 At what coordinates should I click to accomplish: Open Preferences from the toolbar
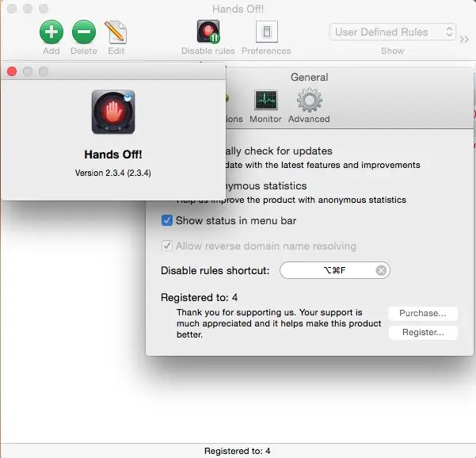tap(267, 32)
